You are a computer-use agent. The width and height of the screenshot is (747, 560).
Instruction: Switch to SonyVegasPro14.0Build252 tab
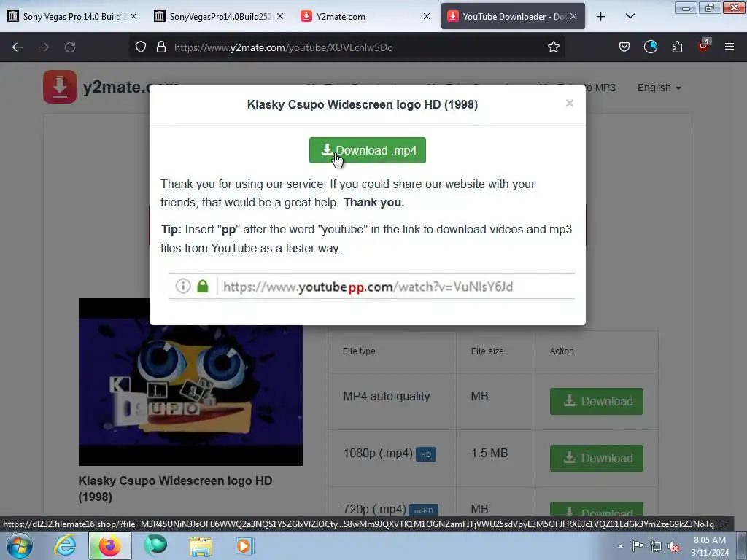(x=219, y=17)
